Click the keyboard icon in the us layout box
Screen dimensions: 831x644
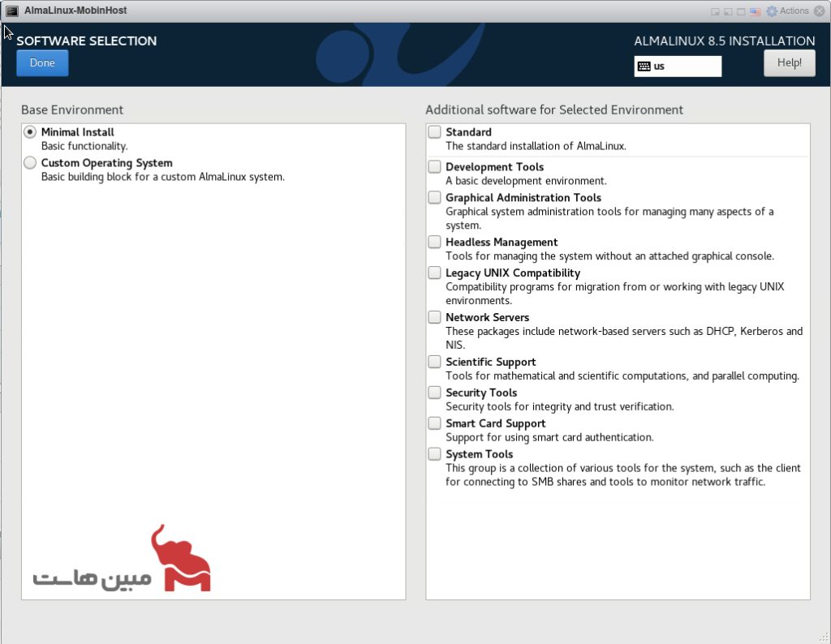[x=644, y=67]
